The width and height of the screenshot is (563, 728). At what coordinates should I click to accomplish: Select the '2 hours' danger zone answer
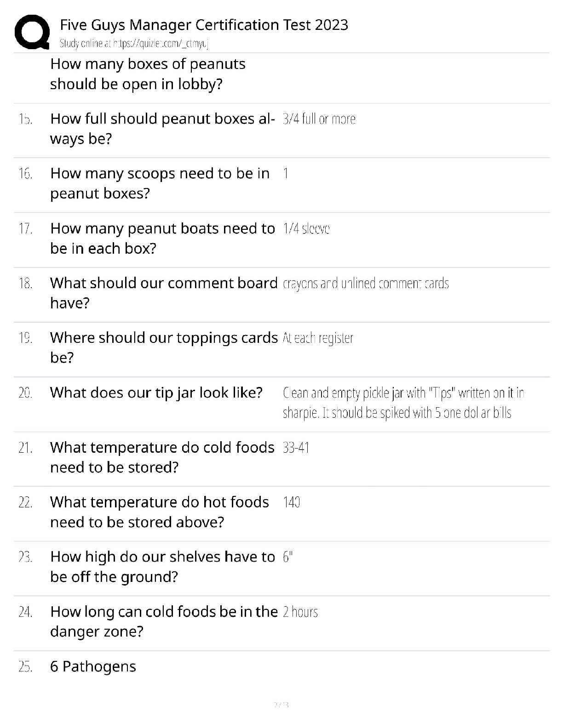coord(300,612)
